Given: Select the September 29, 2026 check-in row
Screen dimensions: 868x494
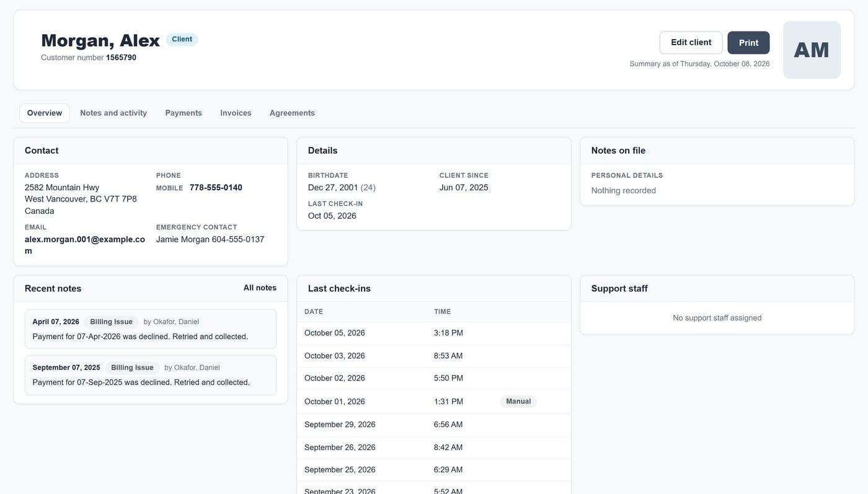Looking at the screenshot, I should click(x=434, y=425).
